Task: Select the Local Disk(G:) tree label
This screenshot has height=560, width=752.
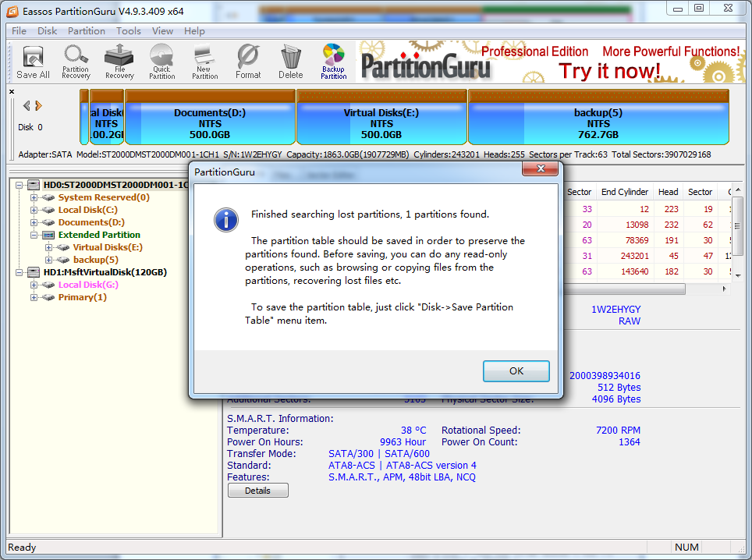Action: pos(88,285)
